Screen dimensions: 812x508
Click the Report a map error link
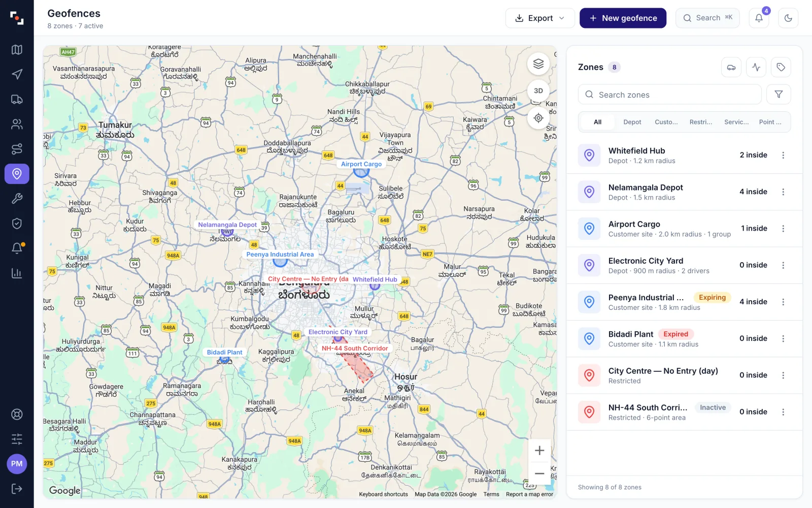tap(529, 494)
